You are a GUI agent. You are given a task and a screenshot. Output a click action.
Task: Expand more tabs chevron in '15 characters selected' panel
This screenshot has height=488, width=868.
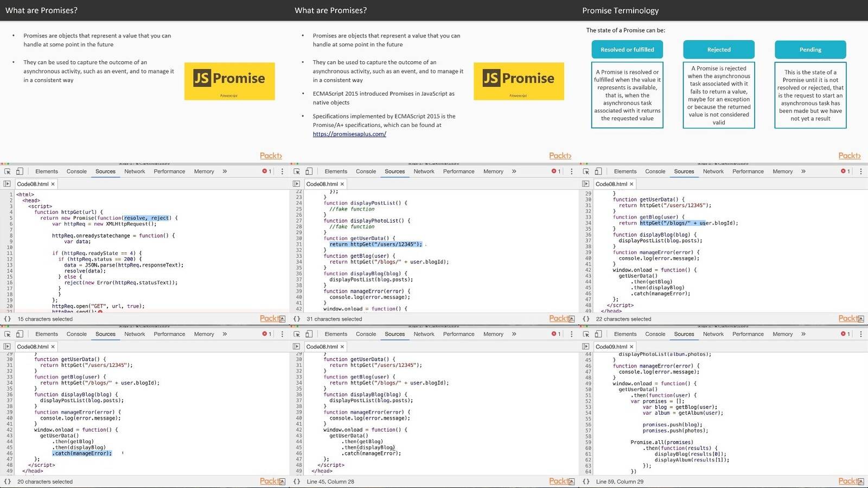click(x=225, y=171)
